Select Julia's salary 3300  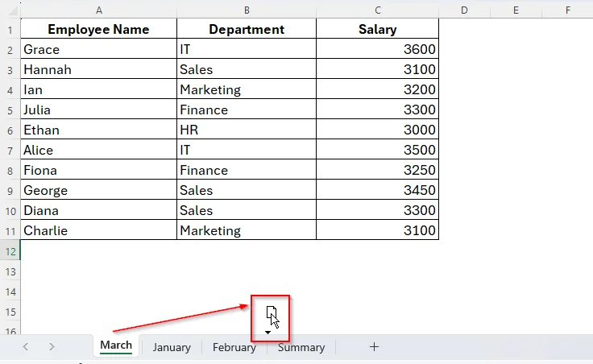pyautogui.click(x=377, y=110)
